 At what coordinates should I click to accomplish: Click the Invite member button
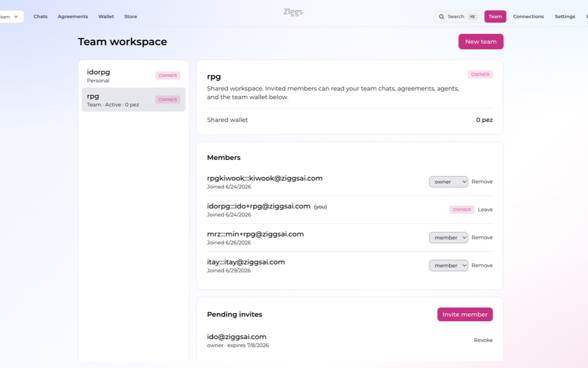click(x=465, y=314)
